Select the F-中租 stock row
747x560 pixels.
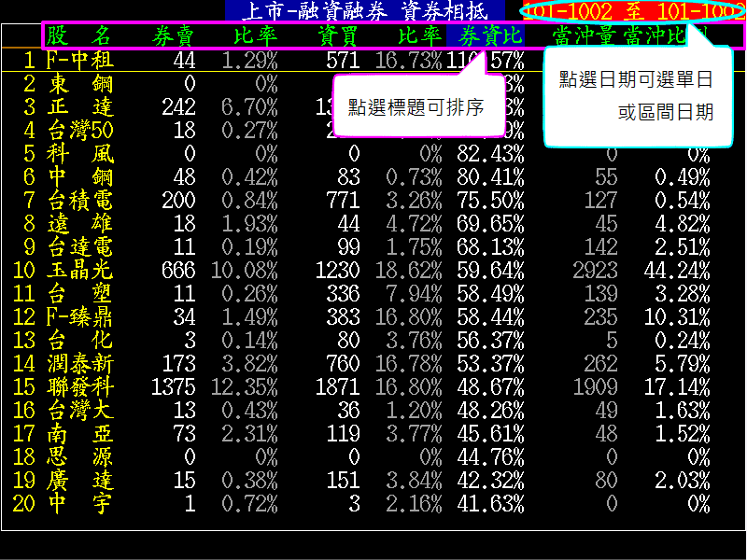click(78, 61)
